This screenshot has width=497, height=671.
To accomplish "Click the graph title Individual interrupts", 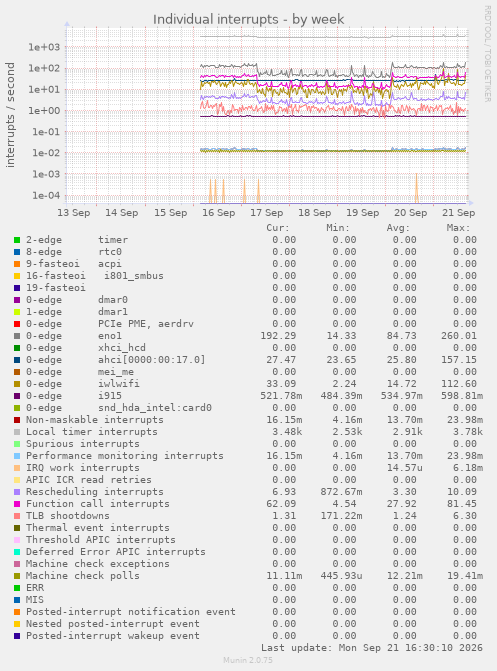I will coord(248,19).
